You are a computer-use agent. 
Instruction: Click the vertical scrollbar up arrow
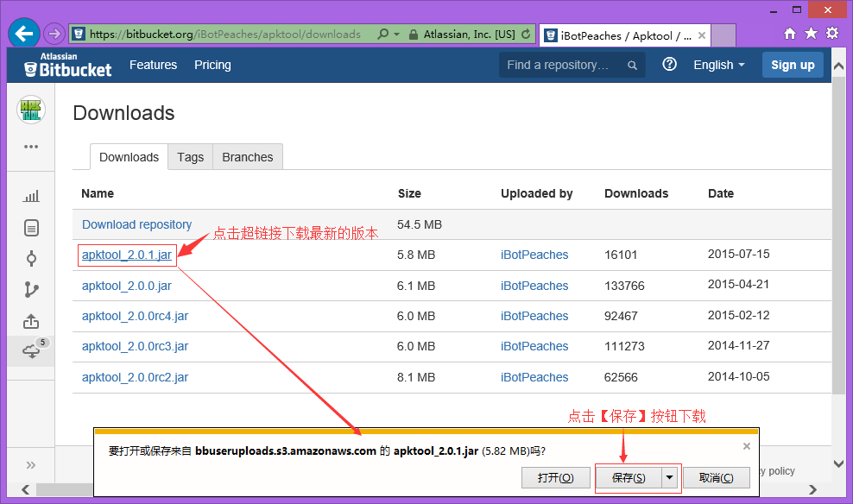(x=838, y=66)
